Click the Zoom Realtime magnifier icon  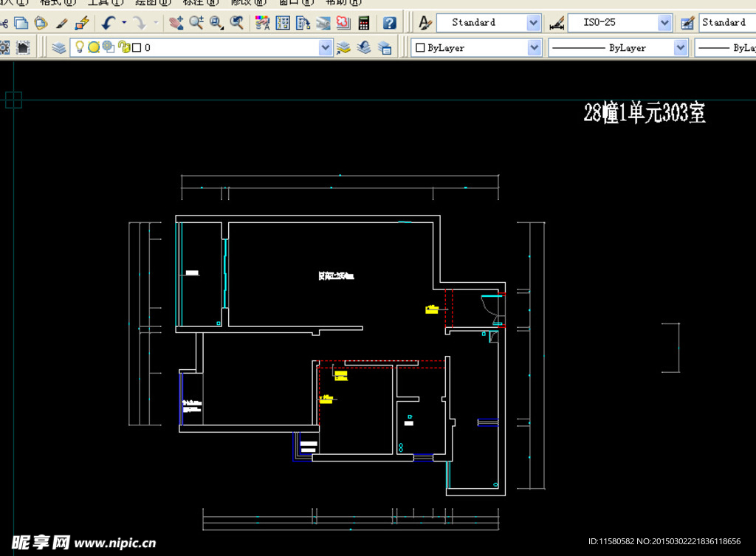pyautogui.click(x=196, y=23)
